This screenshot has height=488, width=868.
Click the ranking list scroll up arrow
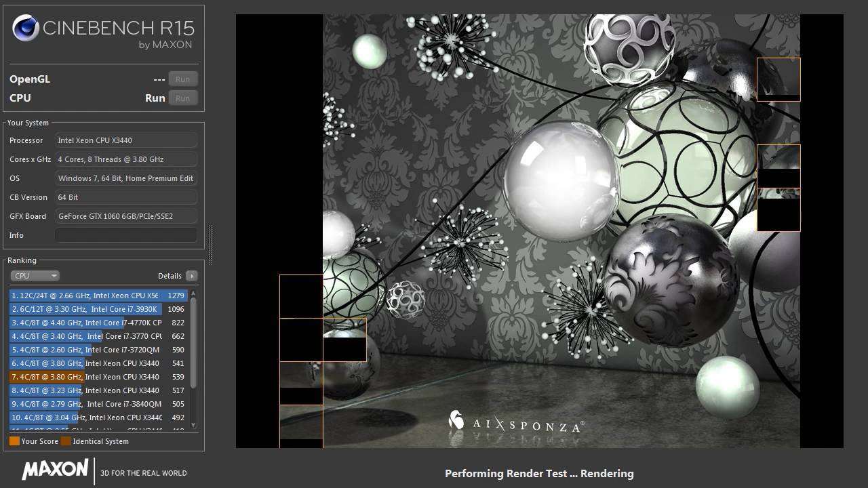193,294
